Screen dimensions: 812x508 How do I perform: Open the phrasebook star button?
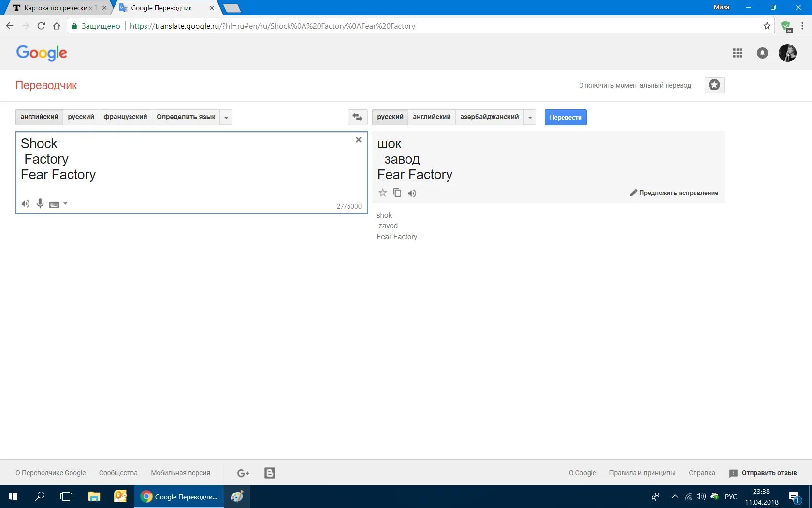[714, 85]
